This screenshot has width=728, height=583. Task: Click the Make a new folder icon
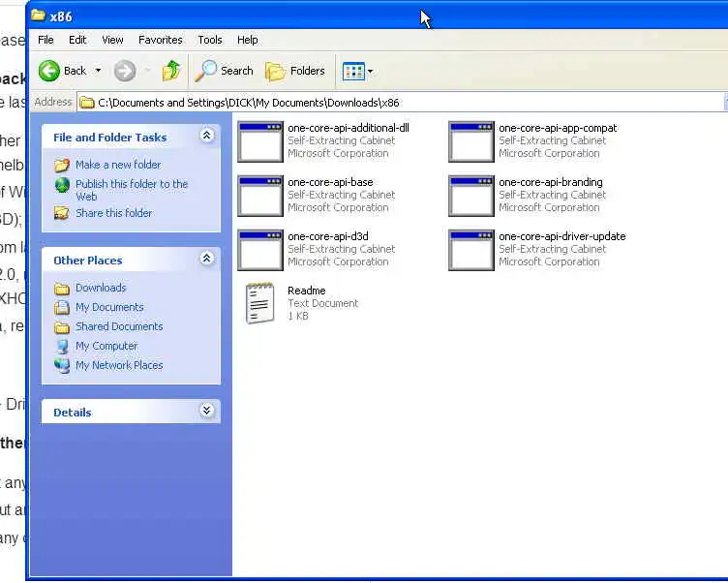click(x=62, y=165)
